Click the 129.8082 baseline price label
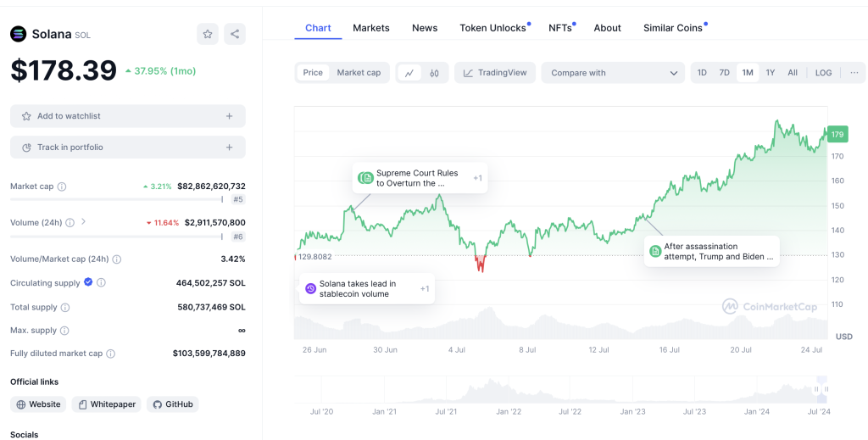Image resolution: width=868 pixels, height=440 pixels. click(x=314, y=257)
